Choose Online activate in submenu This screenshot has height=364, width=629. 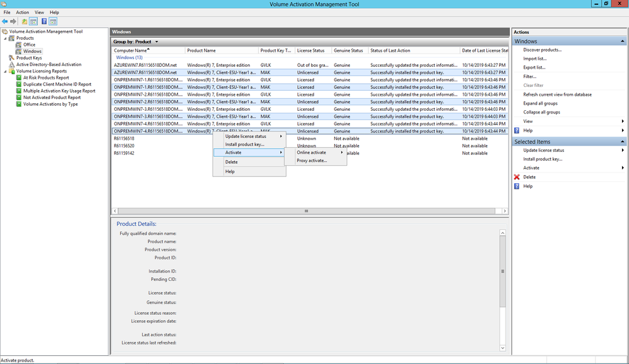pyautogui.click(x=315, y=152)
